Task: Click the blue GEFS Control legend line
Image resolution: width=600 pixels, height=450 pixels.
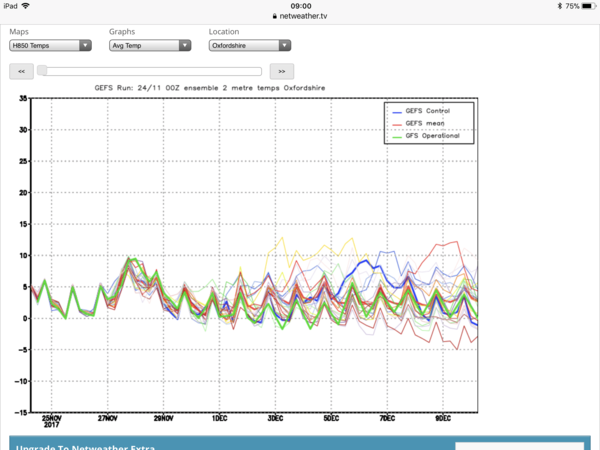Action: coord(398,110)
